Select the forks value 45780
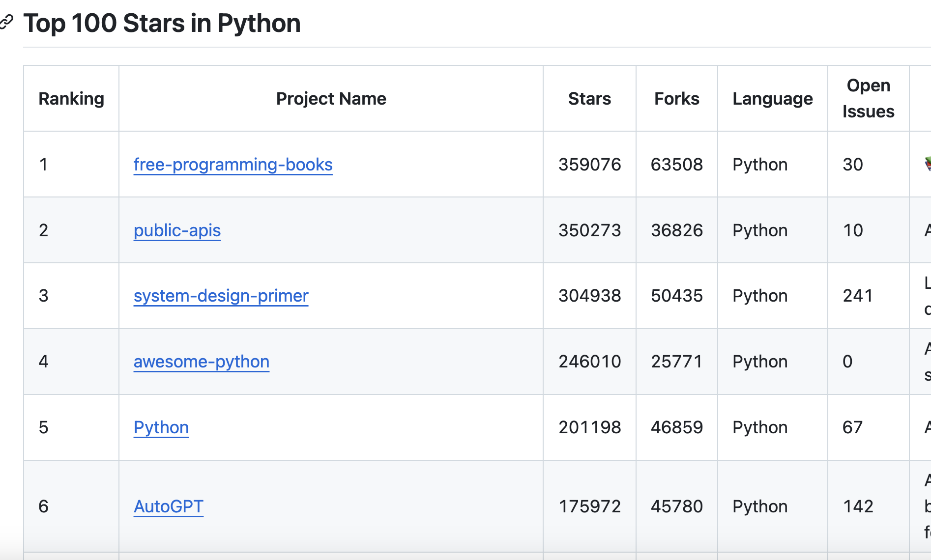The width and height of the screenshot is (931, 560). click(676, 506)
